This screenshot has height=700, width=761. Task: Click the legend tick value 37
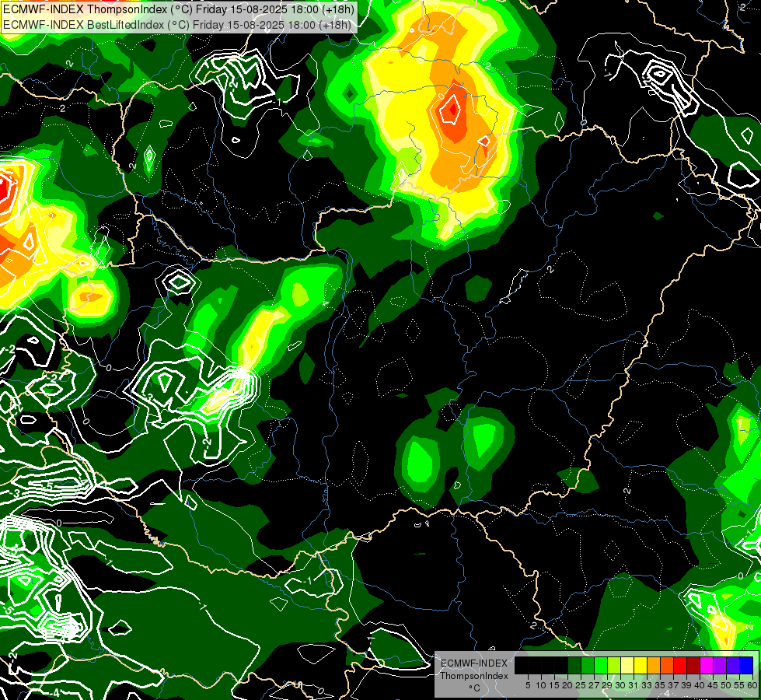[x=673, y=685]
